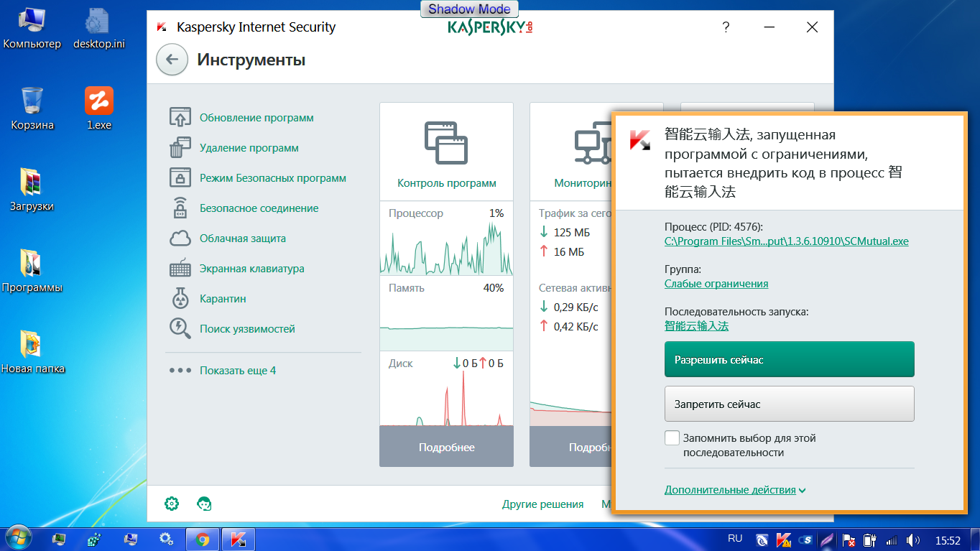Click the gear icon in the taskbar
Viewport: 980px width, 551px height.
point(166,540)
